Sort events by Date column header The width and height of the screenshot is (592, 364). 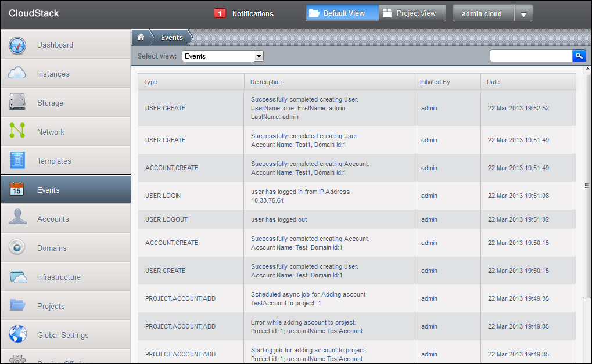493,82
